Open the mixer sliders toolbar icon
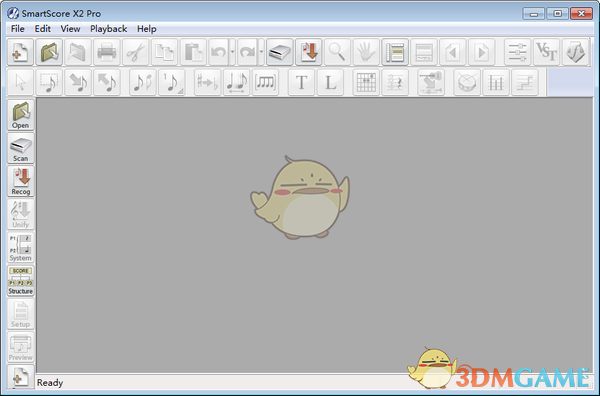 point(517,52)
